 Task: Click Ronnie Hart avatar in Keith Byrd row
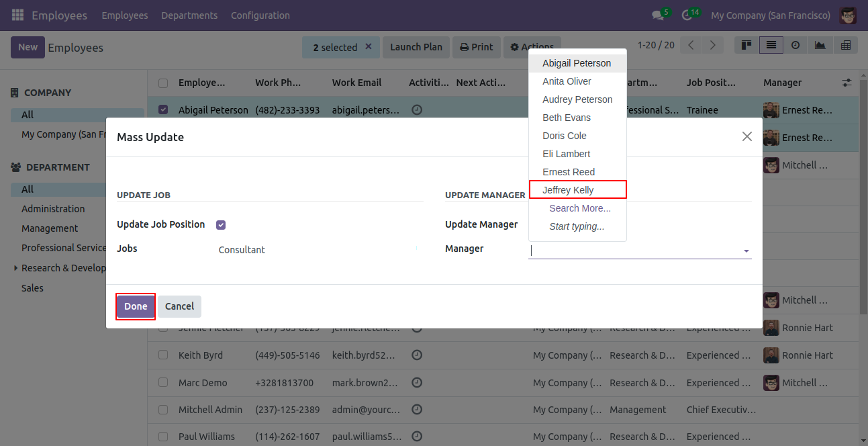[771, 355]
